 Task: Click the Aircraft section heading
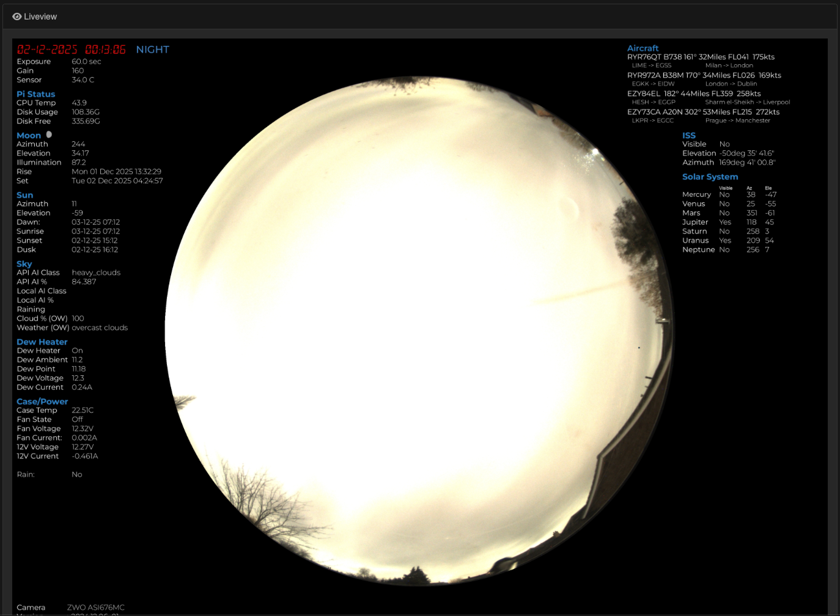[x=643, y=48]
